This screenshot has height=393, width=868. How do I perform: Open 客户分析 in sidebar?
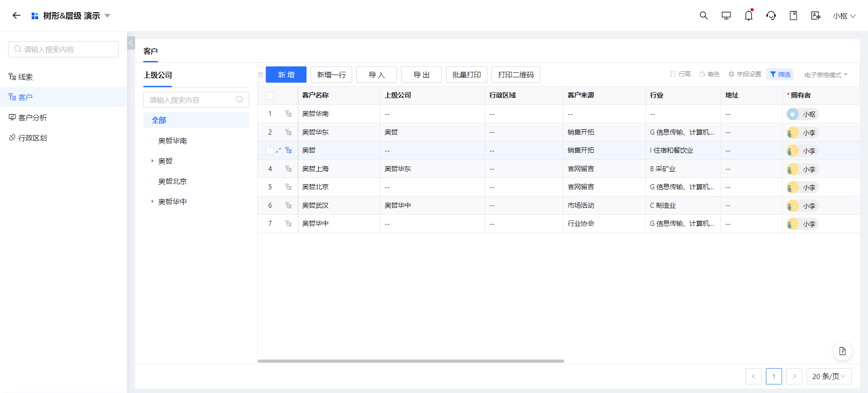pos(63,117)
